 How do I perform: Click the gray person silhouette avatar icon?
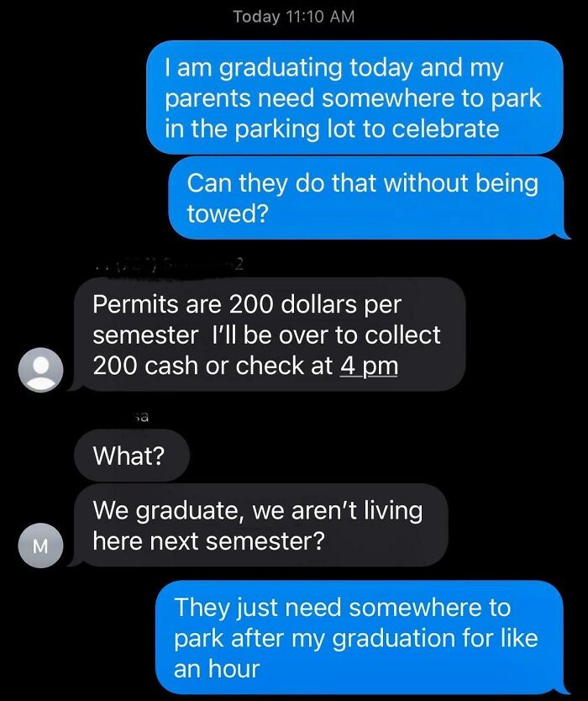pyautogui.click(x=41, y=368)
